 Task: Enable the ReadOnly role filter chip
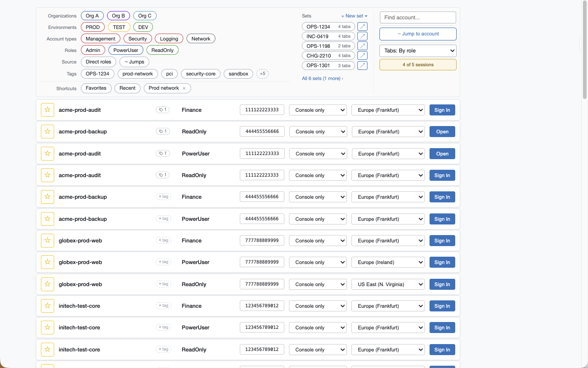(x=163, y=50)
